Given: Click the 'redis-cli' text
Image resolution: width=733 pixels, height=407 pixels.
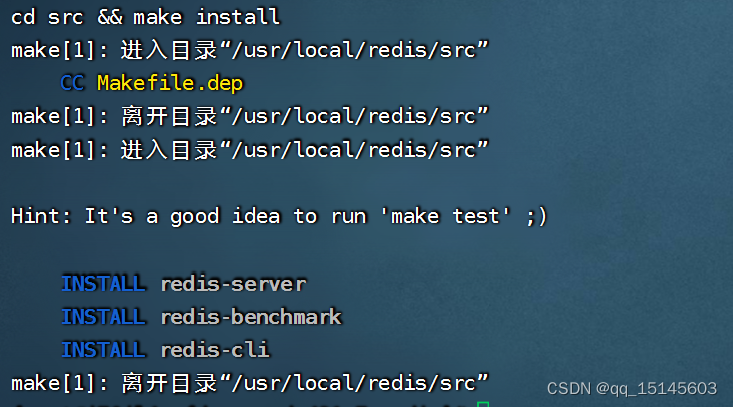Looking at the screenshot, I should [x=215, y=350].
